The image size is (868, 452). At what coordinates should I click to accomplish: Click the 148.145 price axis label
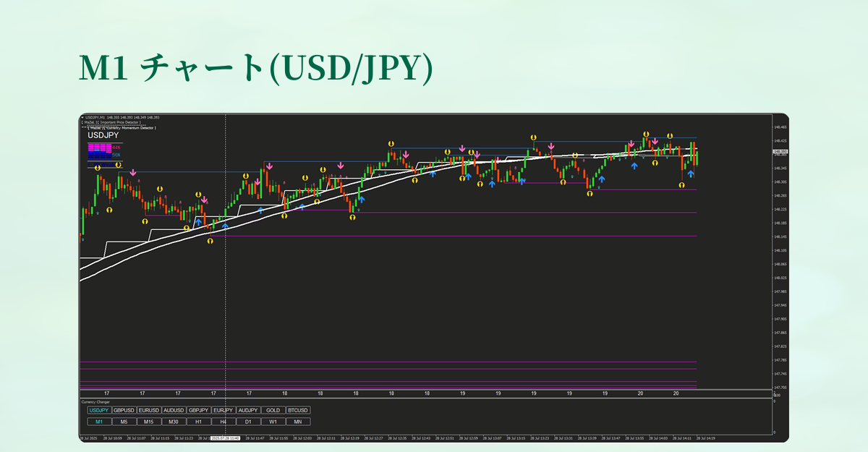780,237
